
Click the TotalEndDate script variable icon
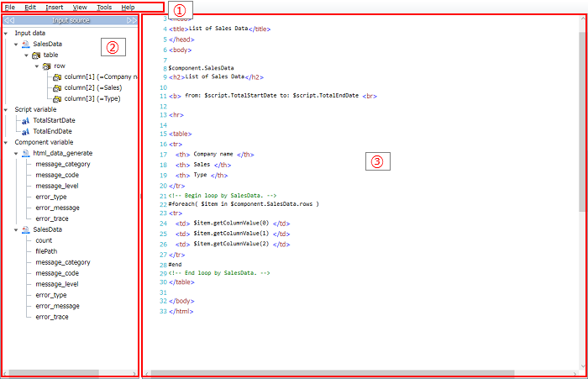(26, 131)
